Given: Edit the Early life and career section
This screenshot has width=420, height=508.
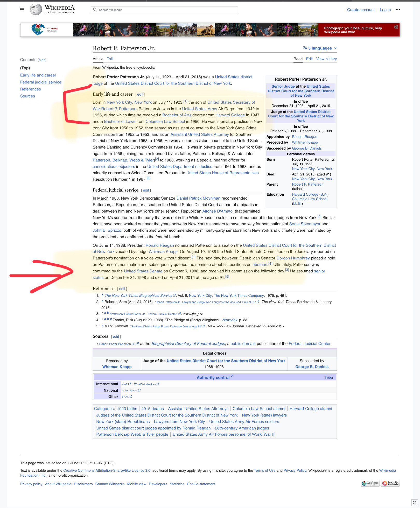Looking at the screenshot, I should [140, 94].
